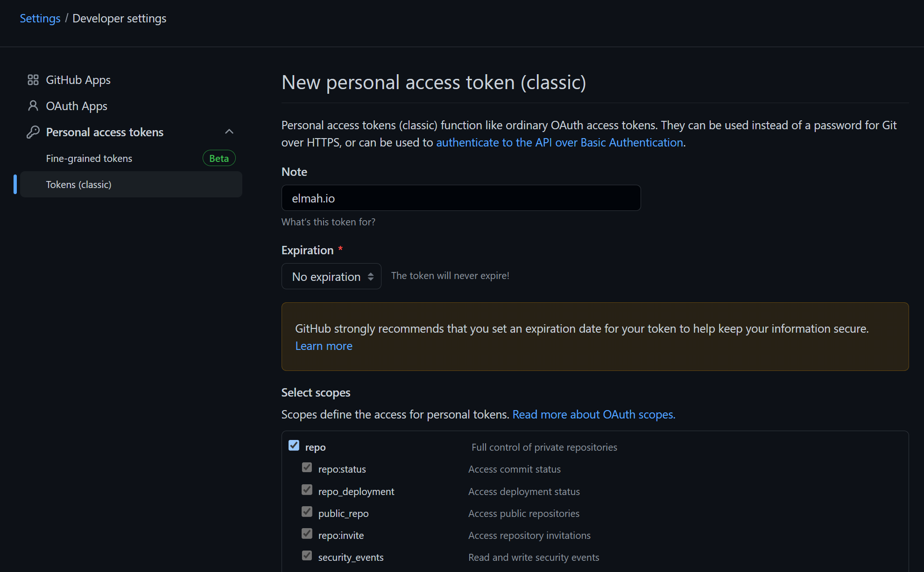Toggle the repo:invite checkbox
Image resolution: width=924 pixels, height=572 pixels.
307,533
